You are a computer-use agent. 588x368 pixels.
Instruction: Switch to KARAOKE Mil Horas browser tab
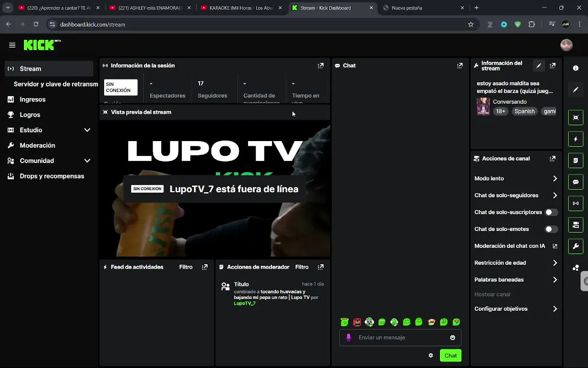241,8
